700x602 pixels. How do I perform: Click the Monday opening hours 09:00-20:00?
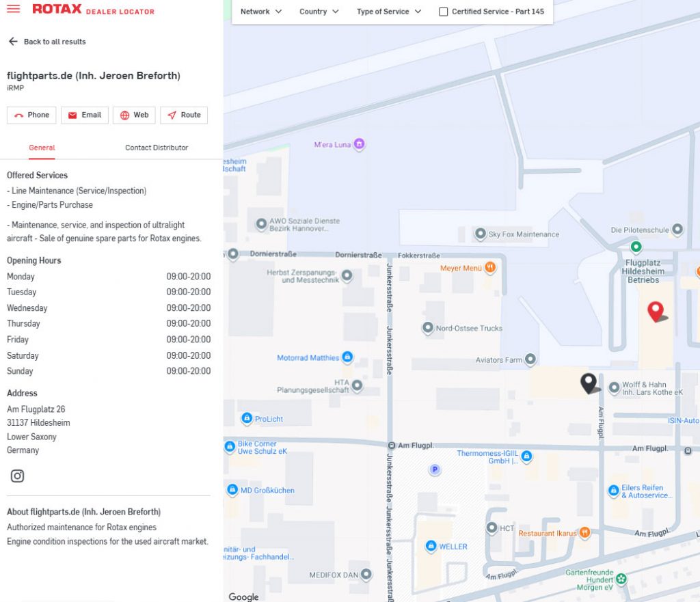[x=189, y=276]
